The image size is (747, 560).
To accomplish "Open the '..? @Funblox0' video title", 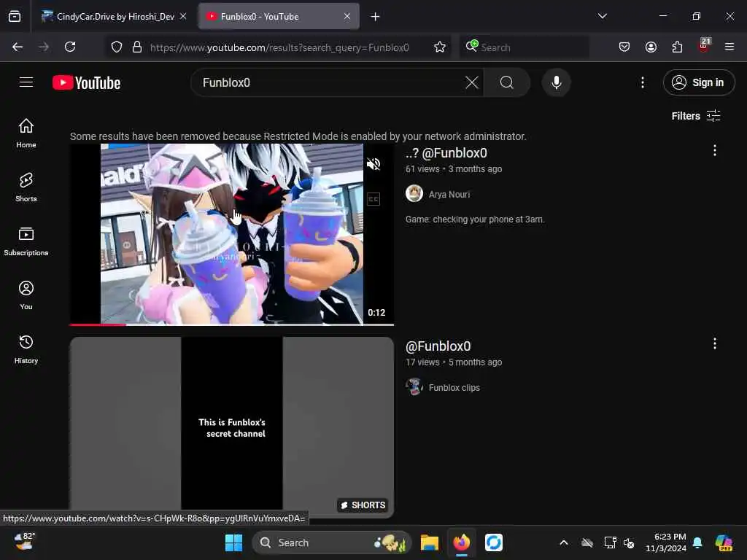I will coord(446,153).
